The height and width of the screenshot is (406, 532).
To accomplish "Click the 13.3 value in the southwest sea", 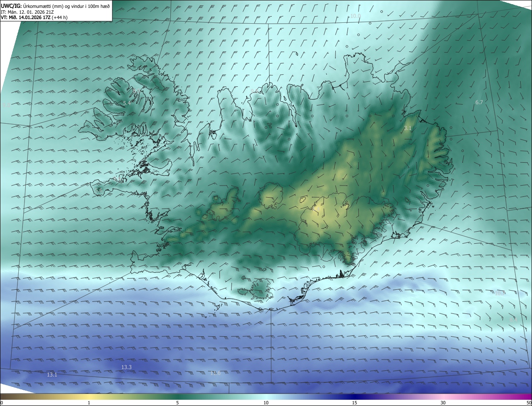I will pyautogui.click(x=126, y=367).
